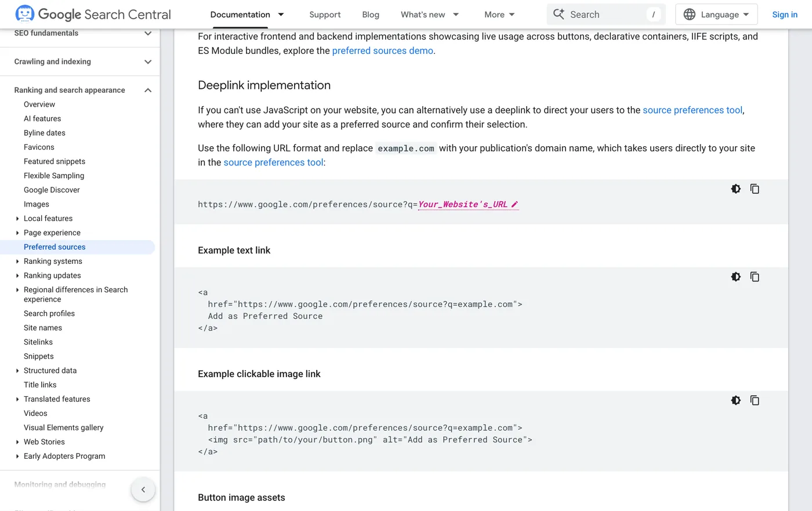
Task: Copy the Example clickable image link code
Action: click(755, 400)
